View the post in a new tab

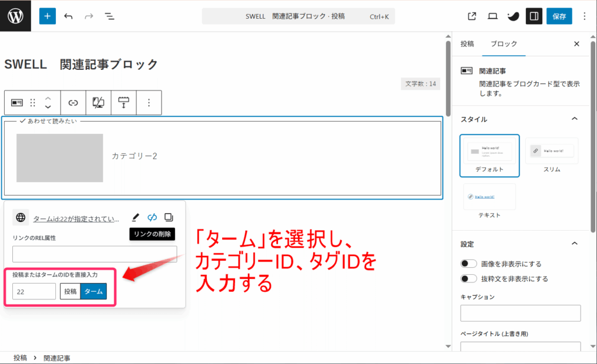pyautogui.click(x=472, y=16)
